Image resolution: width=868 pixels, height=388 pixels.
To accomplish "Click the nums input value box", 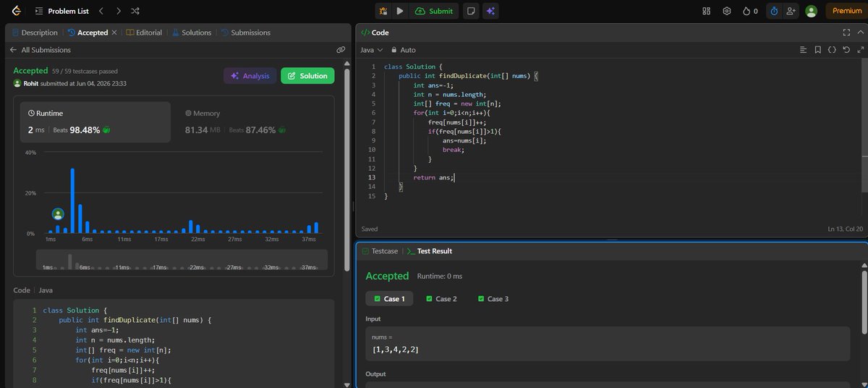I will (x=608, y=344).
